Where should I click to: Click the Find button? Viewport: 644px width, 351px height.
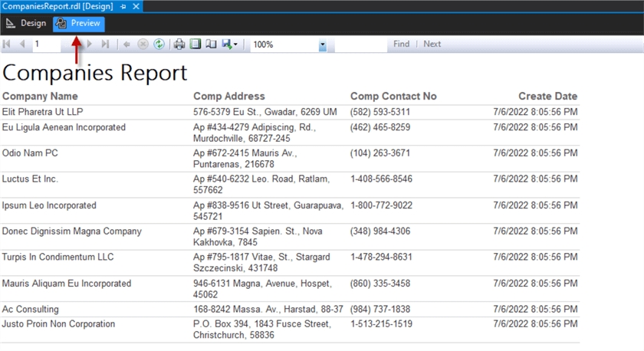(x=401, y=44)
